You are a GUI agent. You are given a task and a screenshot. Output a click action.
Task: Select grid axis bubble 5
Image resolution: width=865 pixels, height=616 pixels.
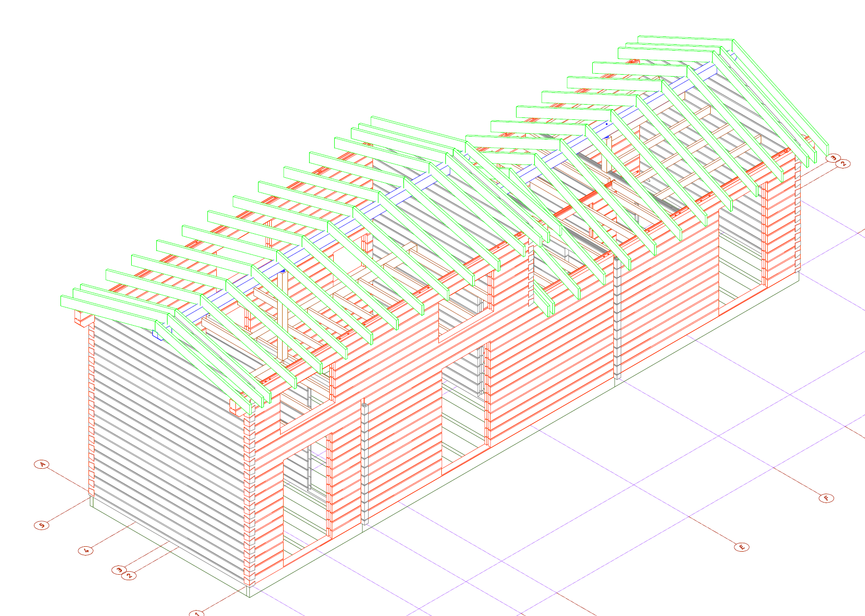tap(42, 525)
